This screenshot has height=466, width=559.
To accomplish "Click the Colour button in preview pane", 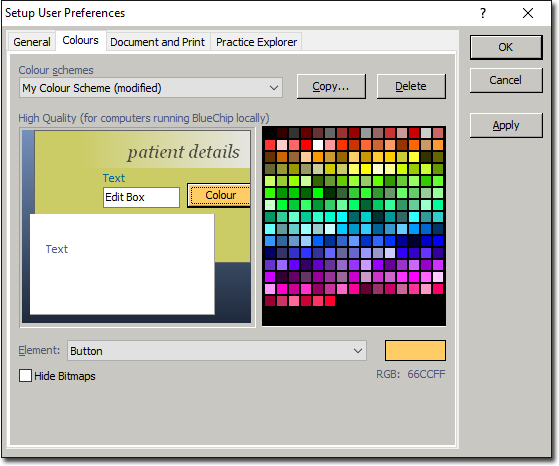I will click(219, 195).
